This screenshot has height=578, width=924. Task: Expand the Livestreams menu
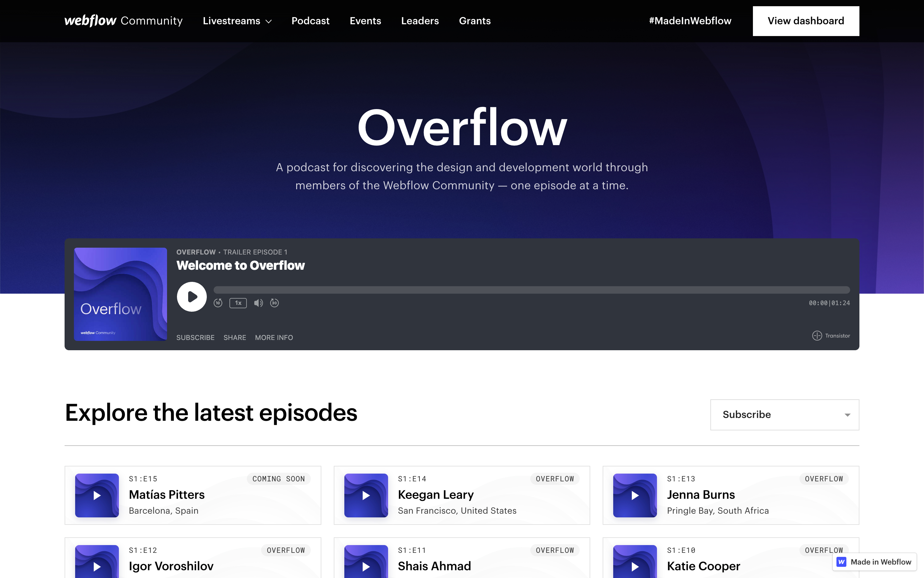[237, 21]
